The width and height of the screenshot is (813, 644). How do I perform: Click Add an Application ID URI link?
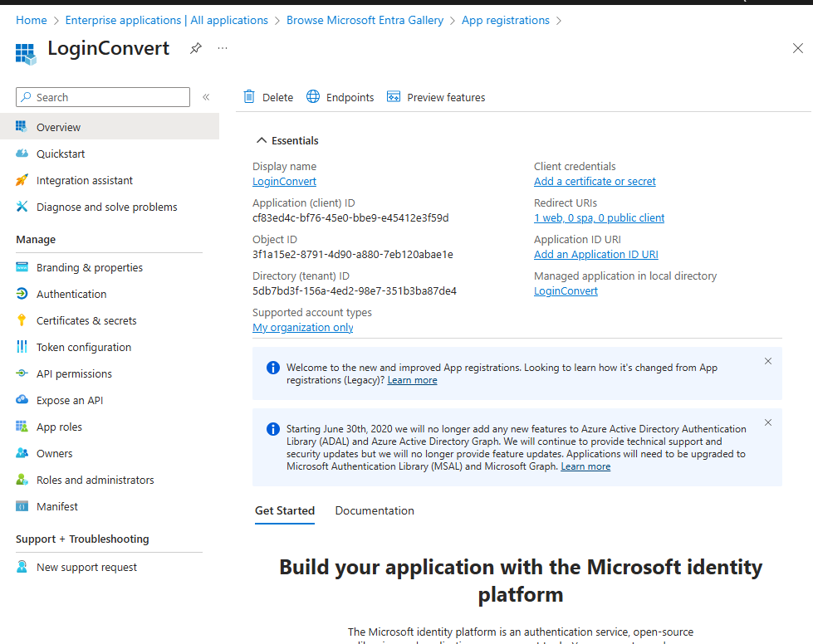click(x=595, y=255)
